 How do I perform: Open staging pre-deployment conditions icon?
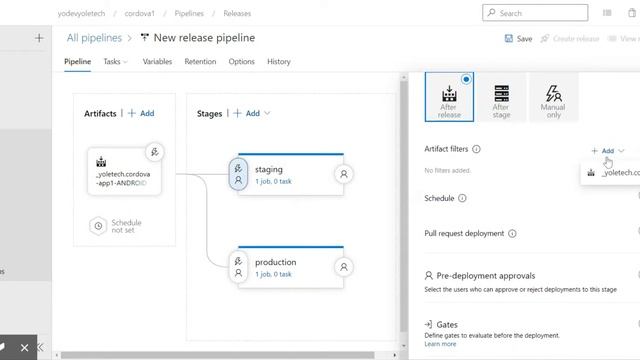pos(238,174)
